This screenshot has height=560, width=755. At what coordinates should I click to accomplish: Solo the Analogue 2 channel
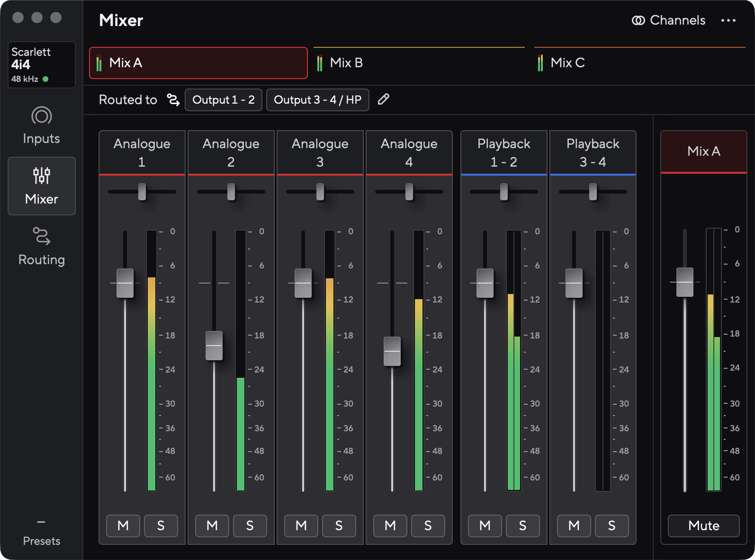(x=250, y=526)
